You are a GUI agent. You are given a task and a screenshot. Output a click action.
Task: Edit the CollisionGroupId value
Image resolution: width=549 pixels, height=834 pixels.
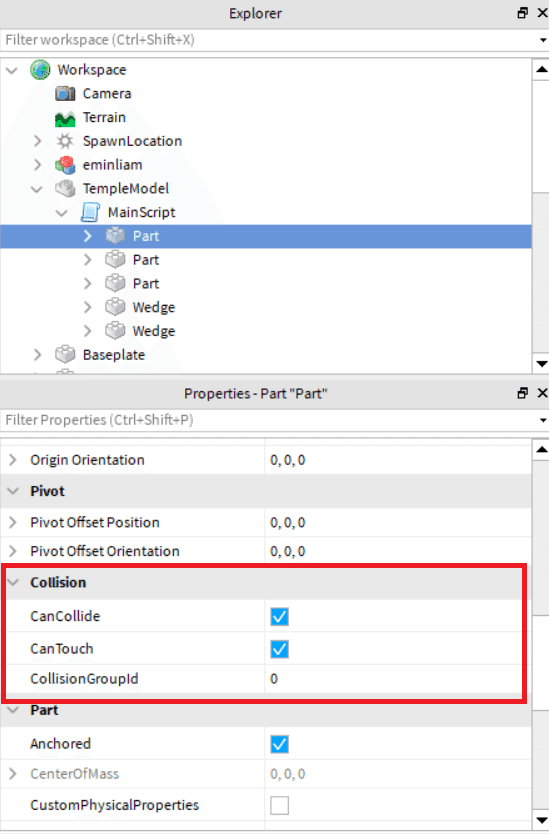(397, 679)
